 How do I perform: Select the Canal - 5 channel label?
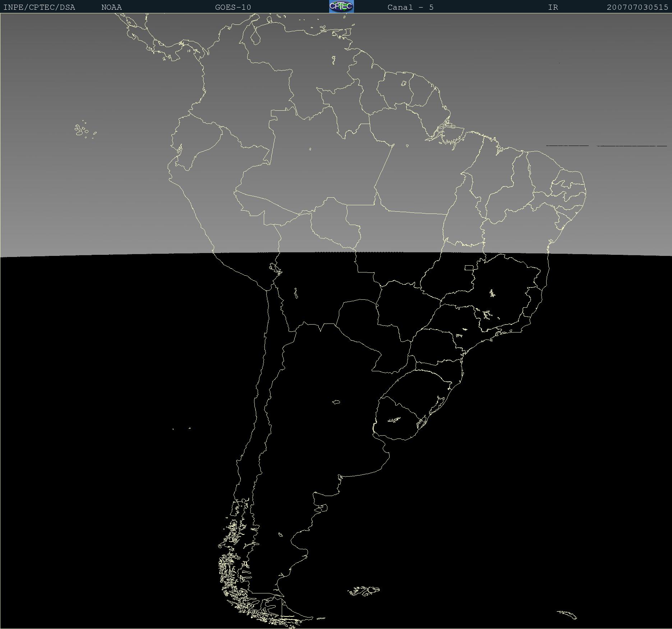[410, 7]
